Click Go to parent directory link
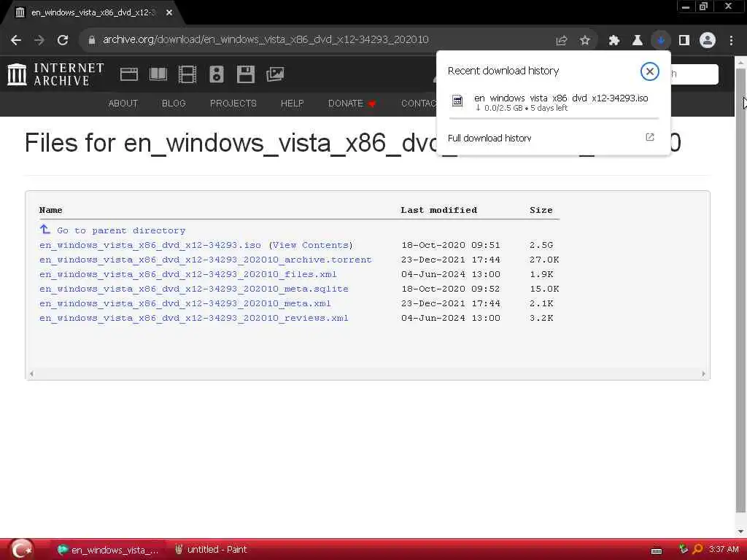Viewport: 747px width, 560px height. pyautogui.click(x=121, y=230)
